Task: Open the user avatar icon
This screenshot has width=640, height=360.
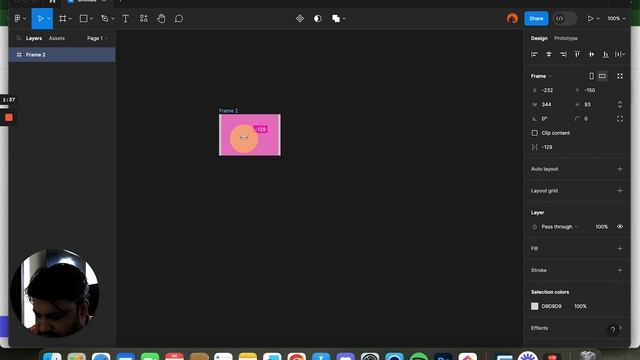Action: [x=512, y=18]
